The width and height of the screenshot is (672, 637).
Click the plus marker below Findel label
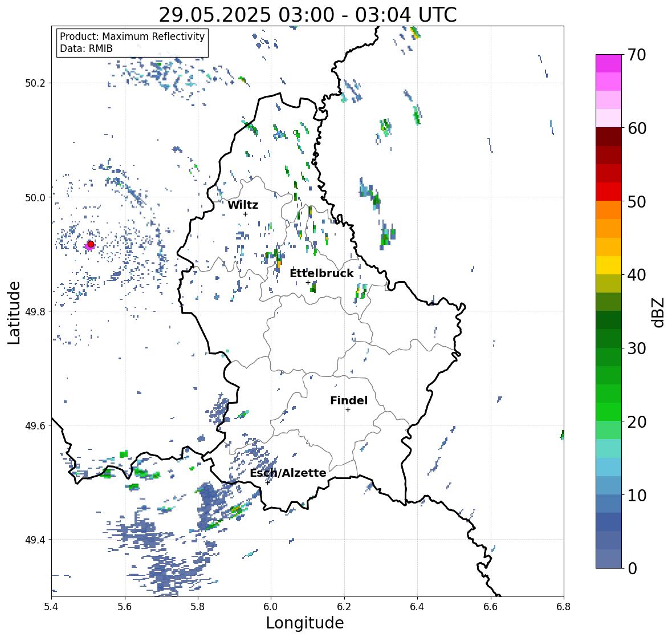click(348, 410)
